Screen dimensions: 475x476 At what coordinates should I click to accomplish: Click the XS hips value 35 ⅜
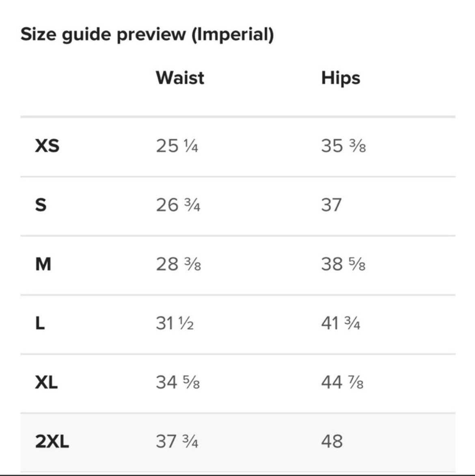343,146
